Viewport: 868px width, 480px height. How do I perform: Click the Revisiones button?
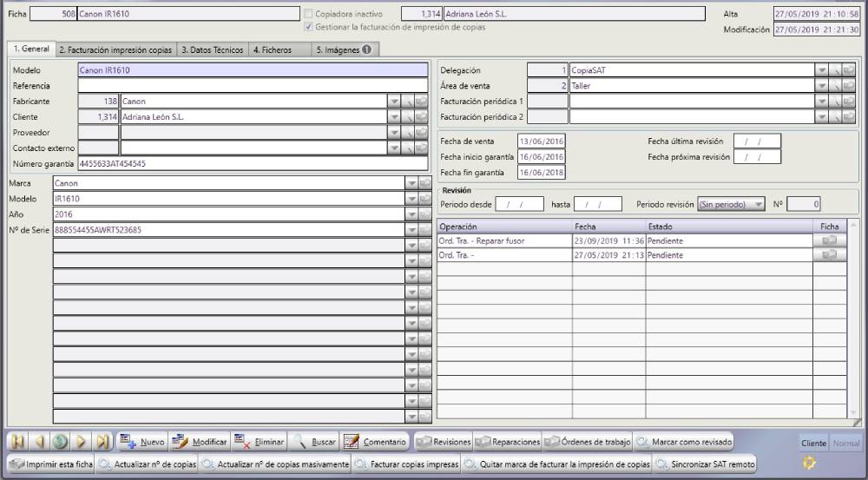click(x=444, y=442)
